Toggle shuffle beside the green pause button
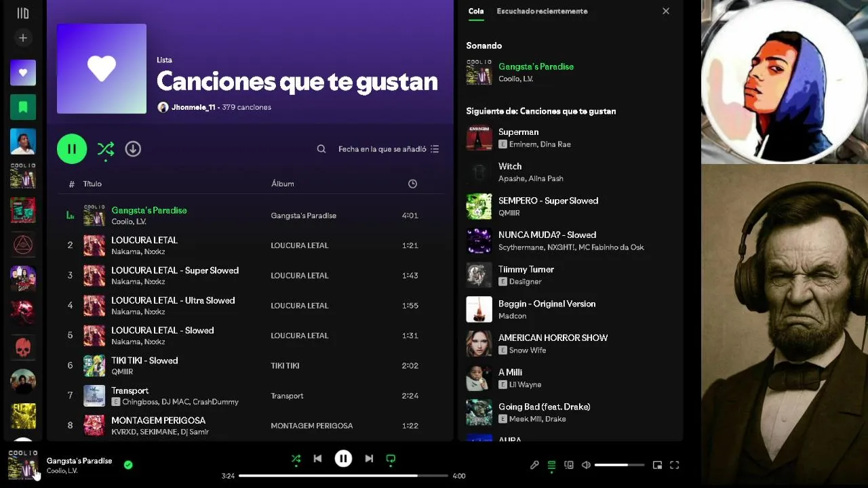 [105, 149]
